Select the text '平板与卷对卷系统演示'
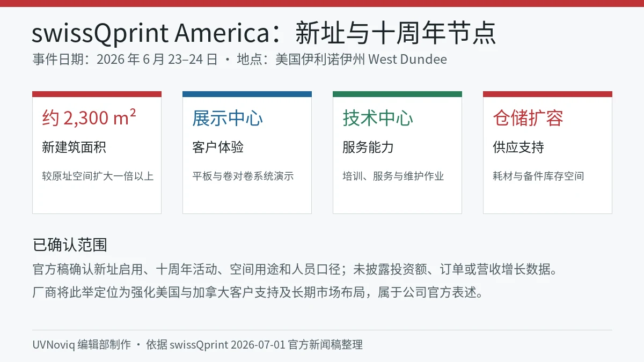 (x=243, y=176)
